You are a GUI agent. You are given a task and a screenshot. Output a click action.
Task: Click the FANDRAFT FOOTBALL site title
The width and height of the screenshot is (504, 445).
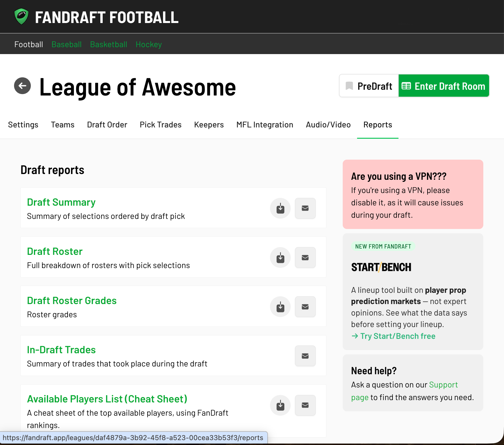(x=107, y=17)
